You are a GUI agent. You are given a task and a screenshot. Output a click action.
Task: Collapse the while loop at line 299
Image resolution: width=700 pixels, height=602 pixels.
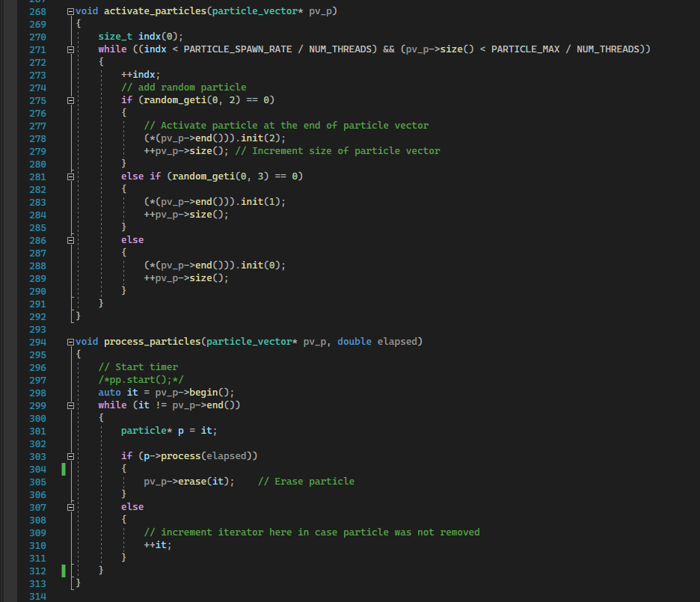click(70, 405)
